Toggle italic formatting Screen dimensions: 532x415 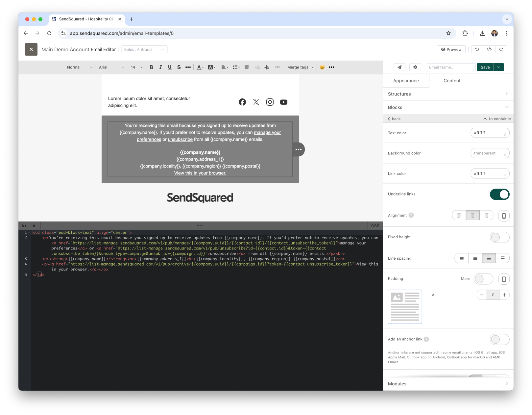pyautogui.click(x=160, y=67)
